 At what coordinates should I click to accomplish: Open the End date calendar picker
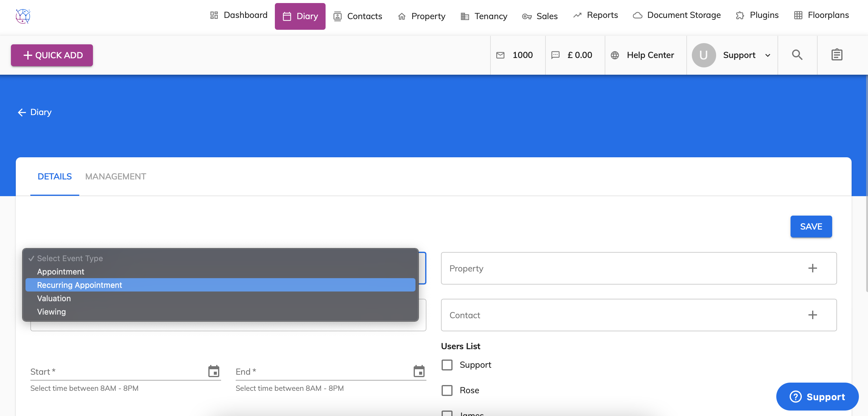(x=419, y=371)
